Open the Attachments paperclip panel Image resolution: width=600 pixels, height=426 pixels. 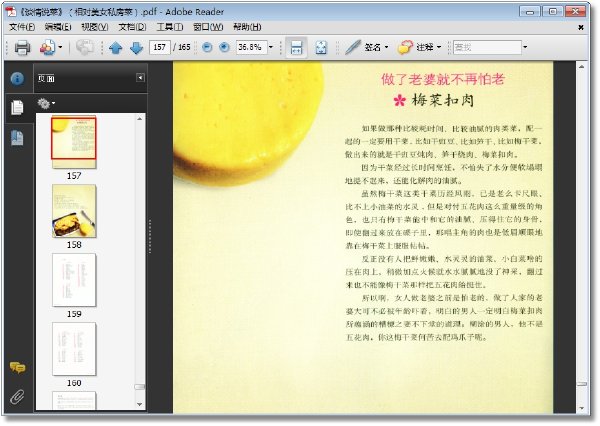tap(17, 397)
